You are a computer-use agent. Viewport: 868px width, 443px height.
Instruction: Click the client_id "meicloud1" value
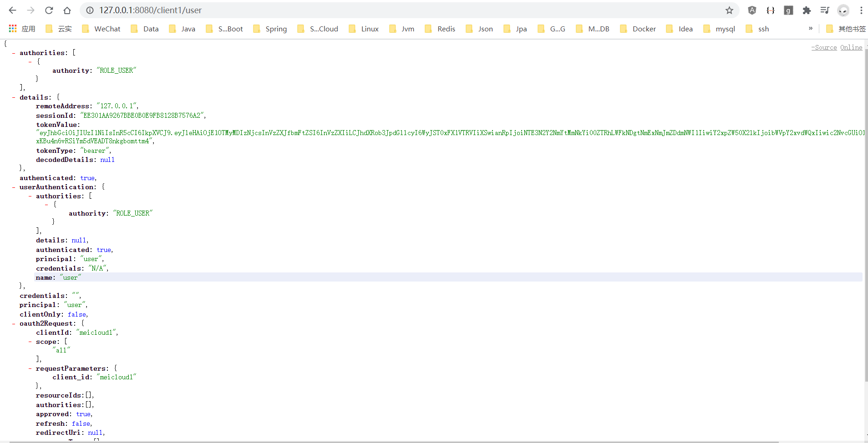[x=117, y=377]
